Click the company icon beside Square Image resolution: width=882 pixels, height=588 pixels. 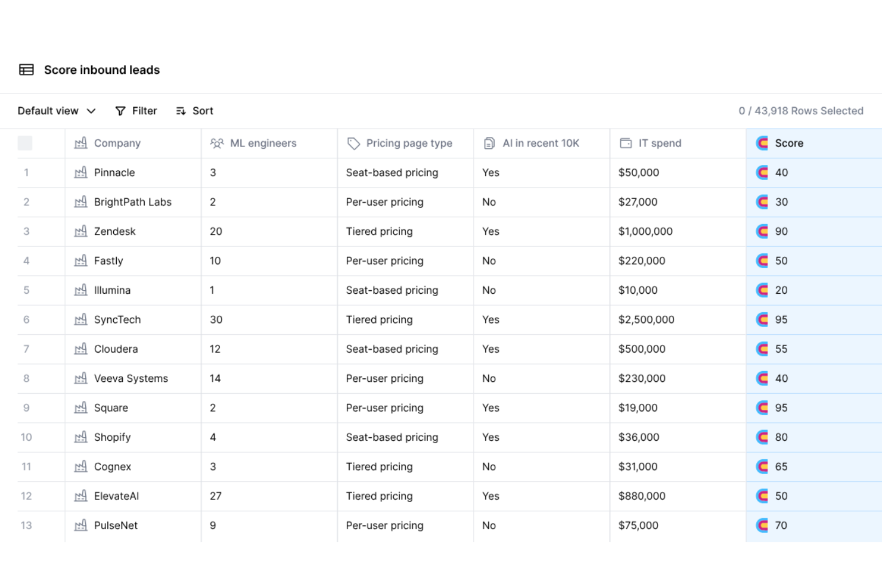80,407
